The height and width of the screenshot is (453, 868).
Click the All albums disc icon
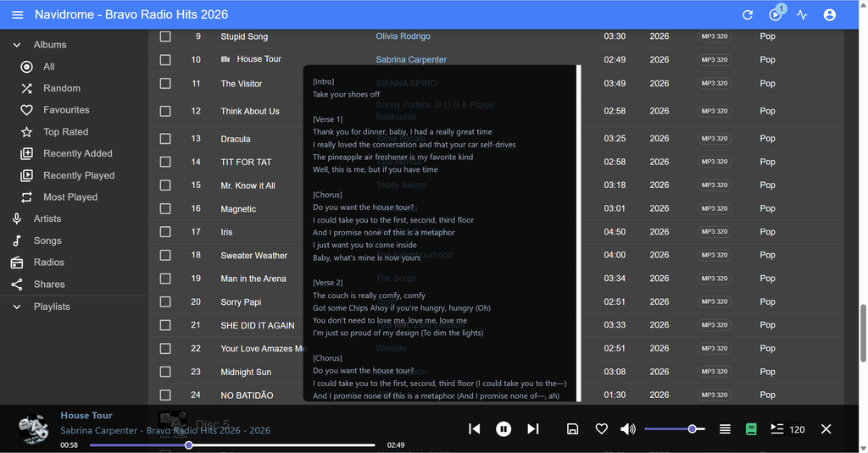26,67
